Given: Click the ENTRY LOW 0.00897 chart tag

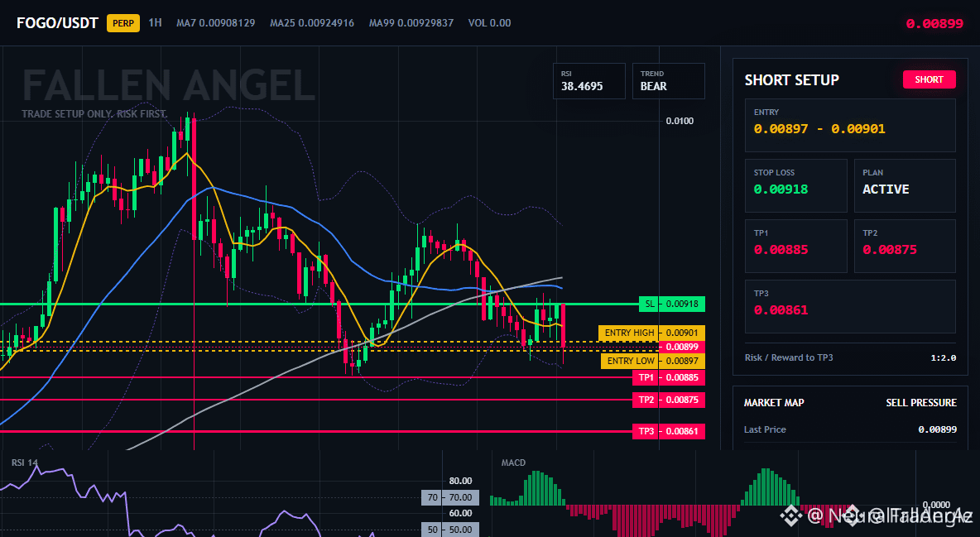Looking at the screenshot, I should [652, 361].
